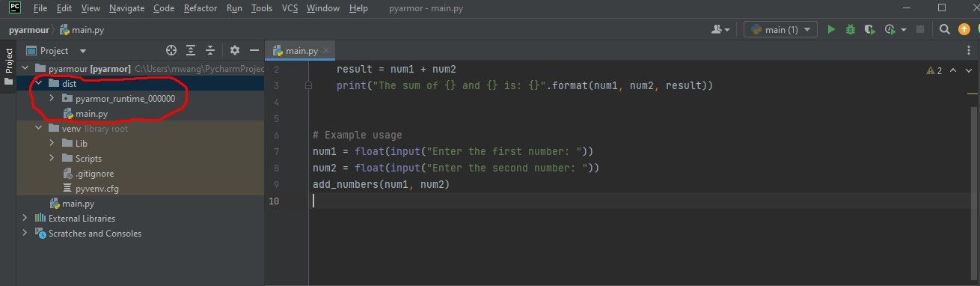
Task: Open the Refactor menu
Action: 200,8
